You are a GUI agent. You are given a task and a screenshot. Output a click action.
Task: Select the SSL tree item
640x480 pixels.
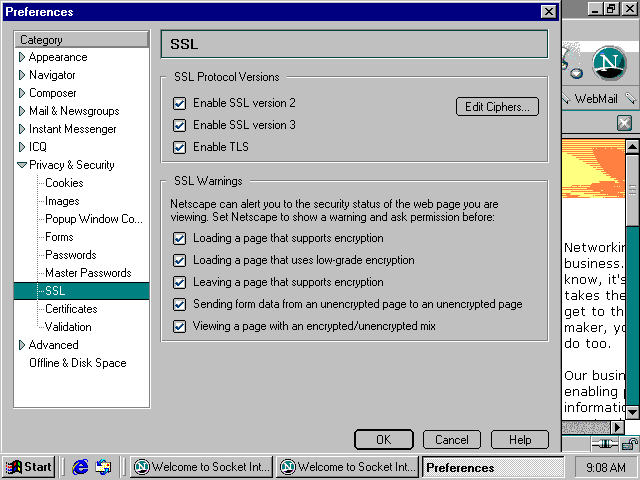click(82, 291)
